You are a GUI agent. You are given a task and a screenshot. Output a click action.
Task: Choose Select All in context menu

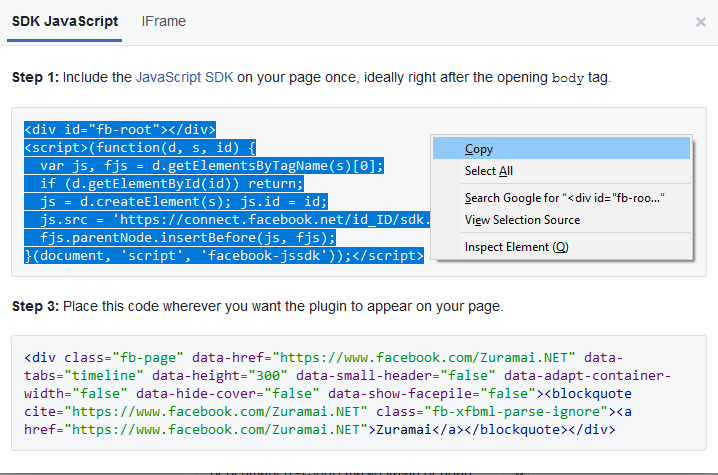pos(561,170)
